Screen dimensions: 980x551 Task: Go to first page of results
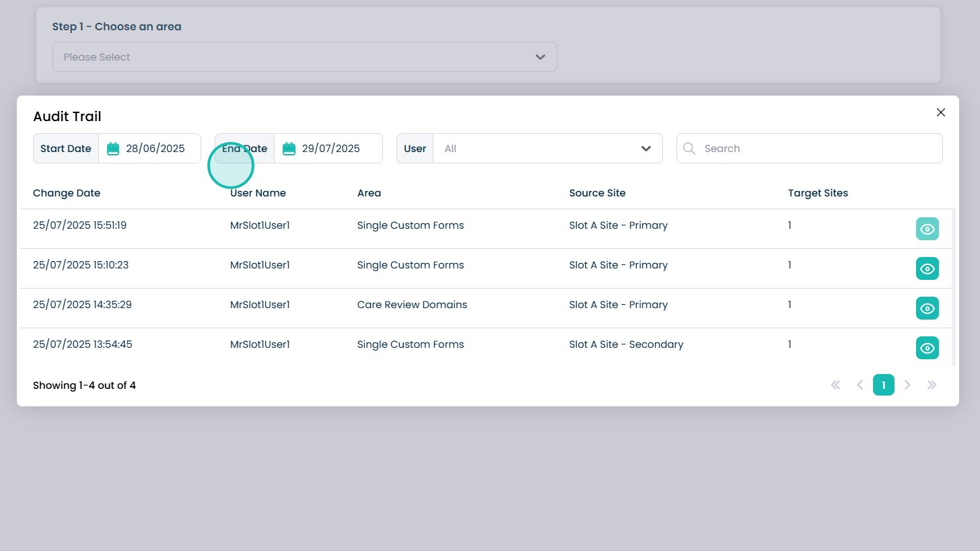point(835,385)
